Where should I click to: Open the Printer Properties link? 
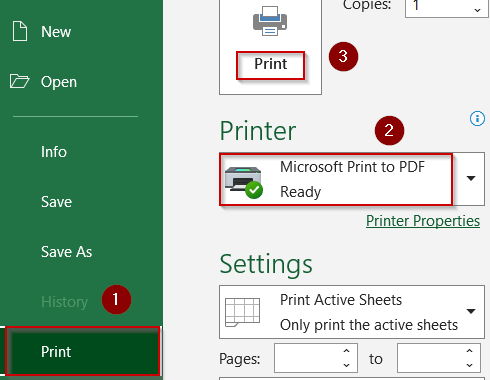tap(423, 221)
